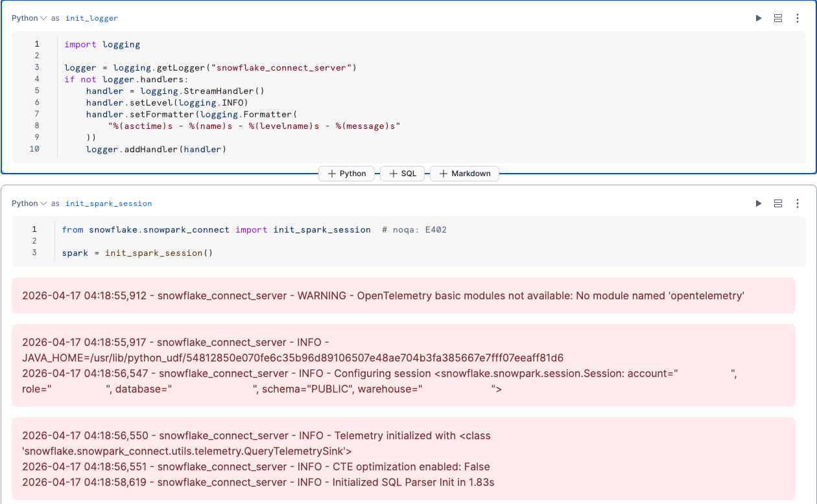
Task: Run the init_spark_session cell
Action: click(x=759, y=203)
